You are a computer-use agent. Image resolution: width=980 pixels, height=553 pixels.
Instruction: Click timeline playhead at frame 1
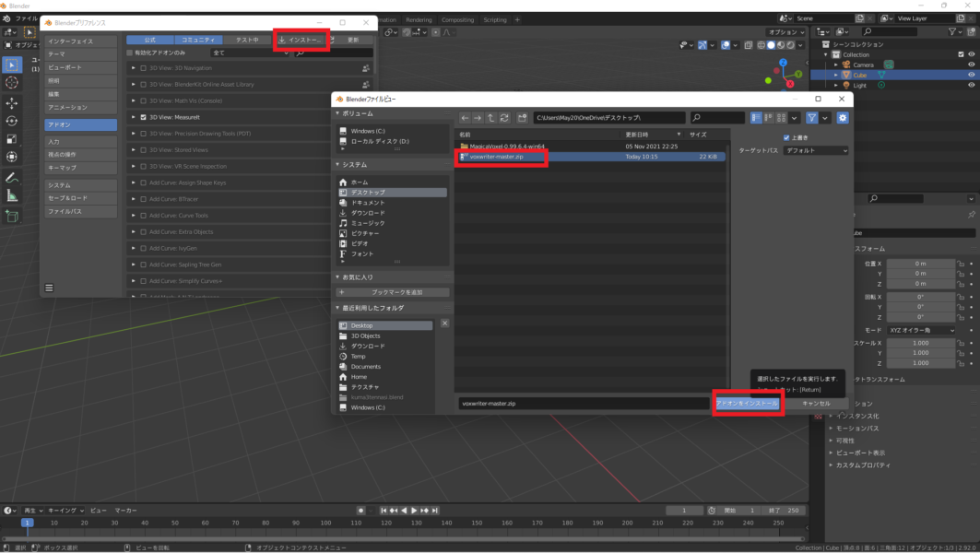(27, 523)
